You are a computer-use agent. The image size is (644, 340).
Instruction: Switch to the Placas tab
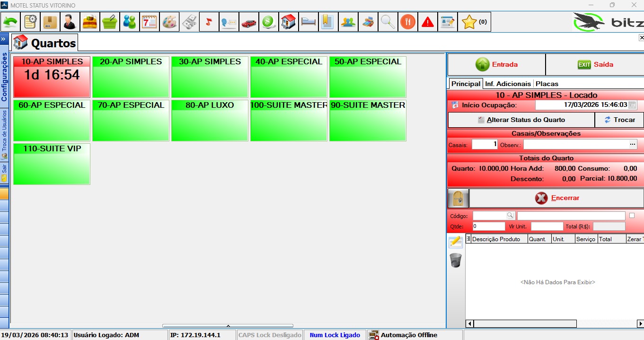coord(547,84)
